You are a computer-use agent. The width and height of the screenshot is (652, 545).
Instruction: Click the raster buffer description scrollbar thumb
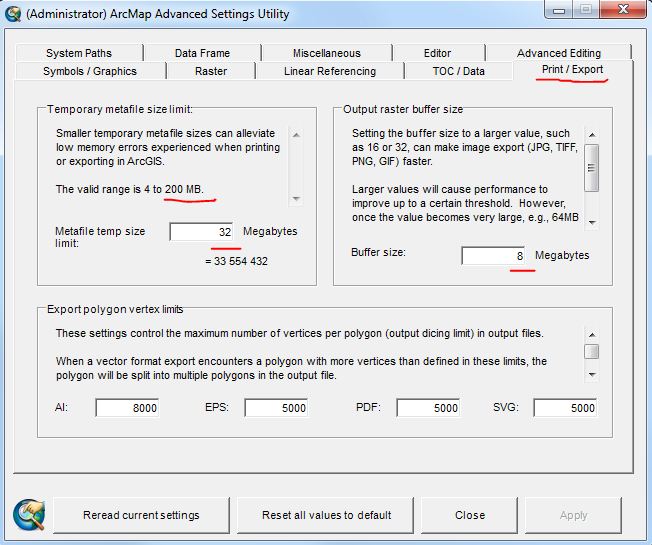click(x=592, y=168)
